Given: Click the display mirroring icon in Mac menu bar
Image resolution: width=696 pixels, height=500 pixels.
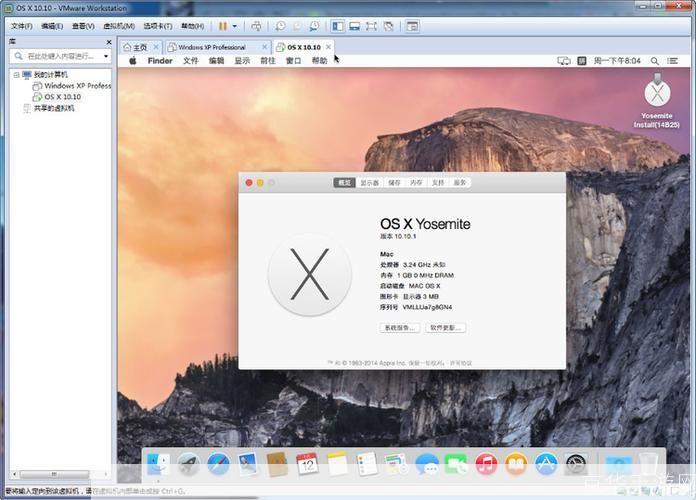Looking at the screenshot, I should pos(563,61).
